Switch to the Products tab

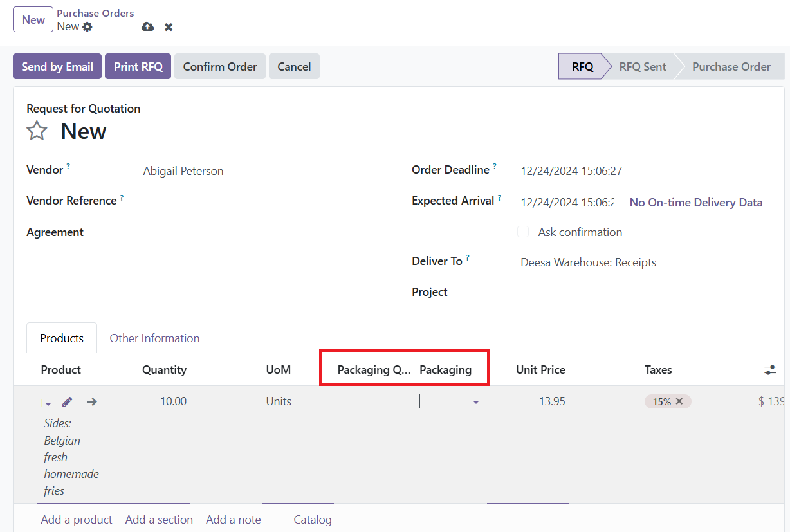tap(62, 338)
